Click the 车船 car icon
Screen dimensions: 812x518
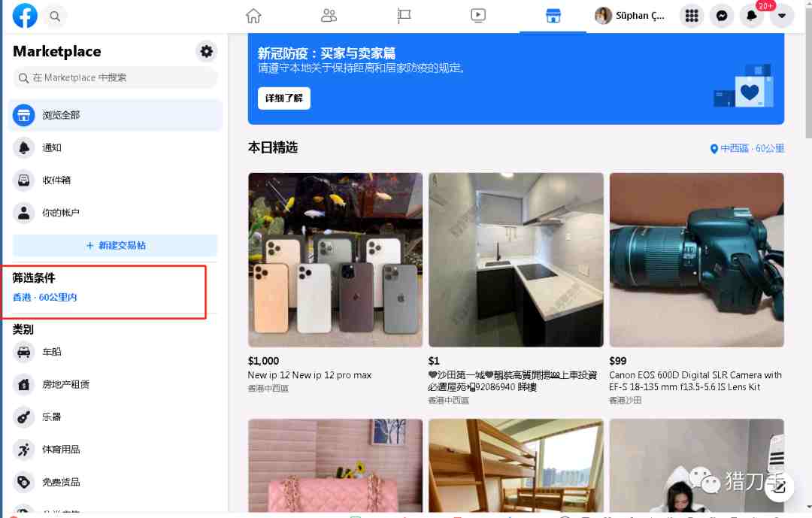24,352
